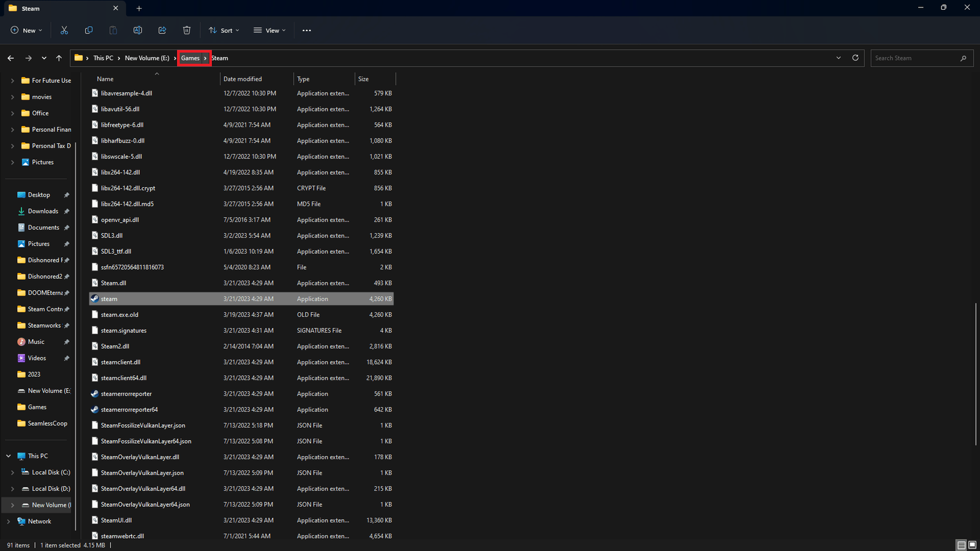Click New Volume (E:) breadcrumb

147,58
